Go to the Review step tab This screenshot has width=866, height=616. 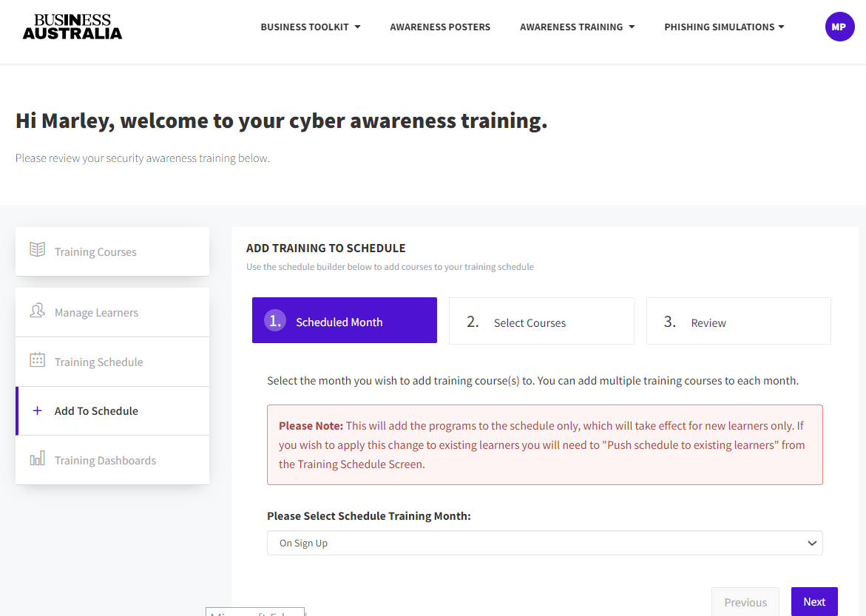point(737,320)
